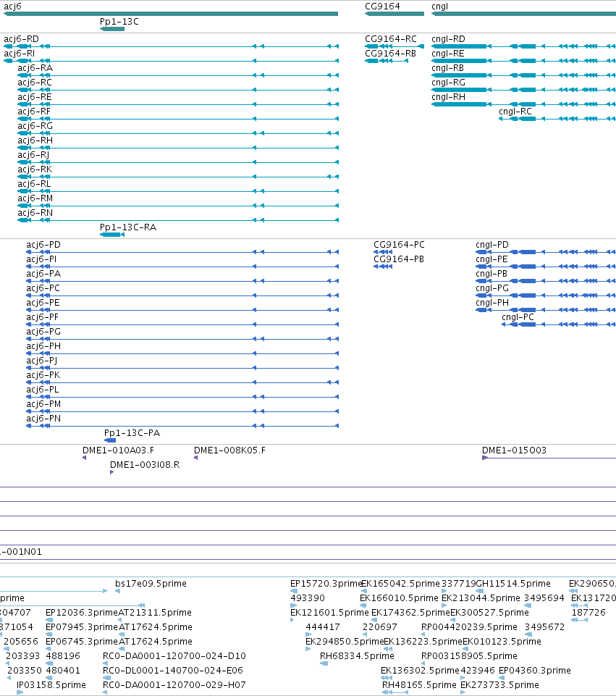Screen dimensions: 616x696
Task: Click the EP04360.3prime EST label
Action: tap(535, 671)
